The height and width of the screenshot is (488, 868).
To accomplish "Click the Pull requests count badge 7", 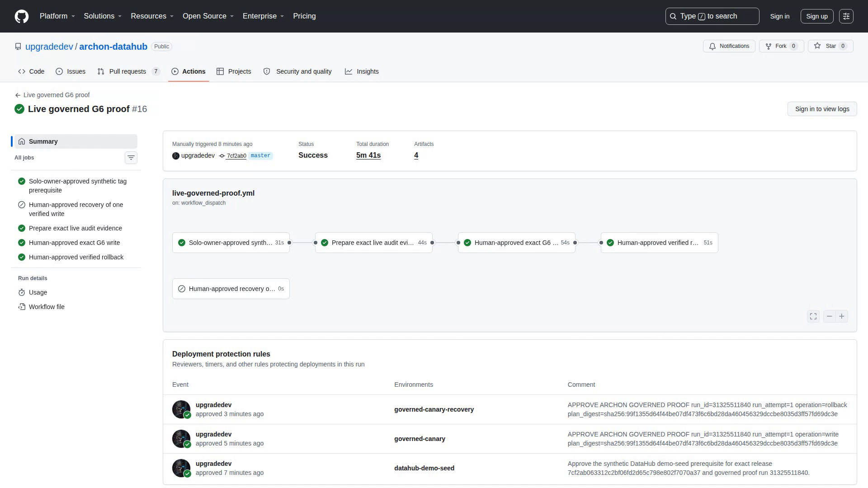I will tap(156, 71).
